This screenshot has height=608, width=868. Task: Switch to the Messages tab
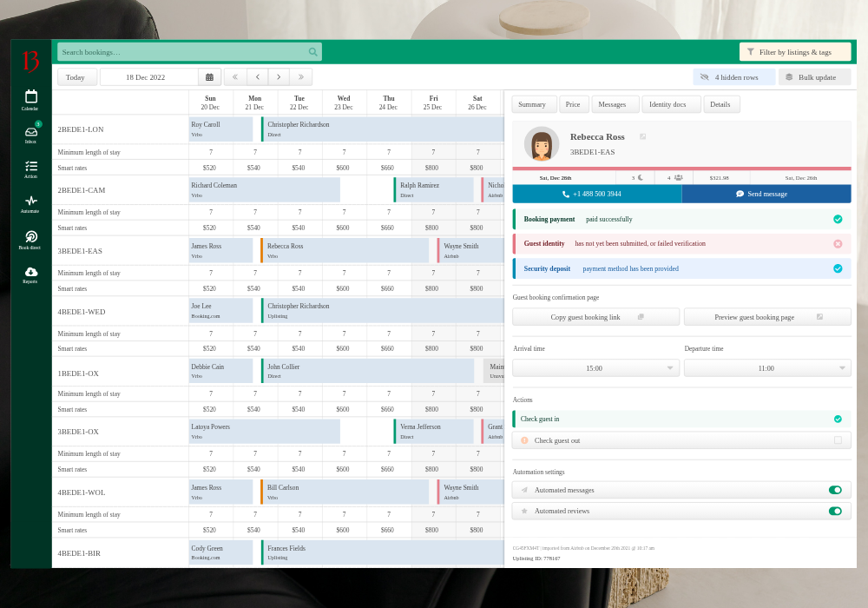(615, 104)
